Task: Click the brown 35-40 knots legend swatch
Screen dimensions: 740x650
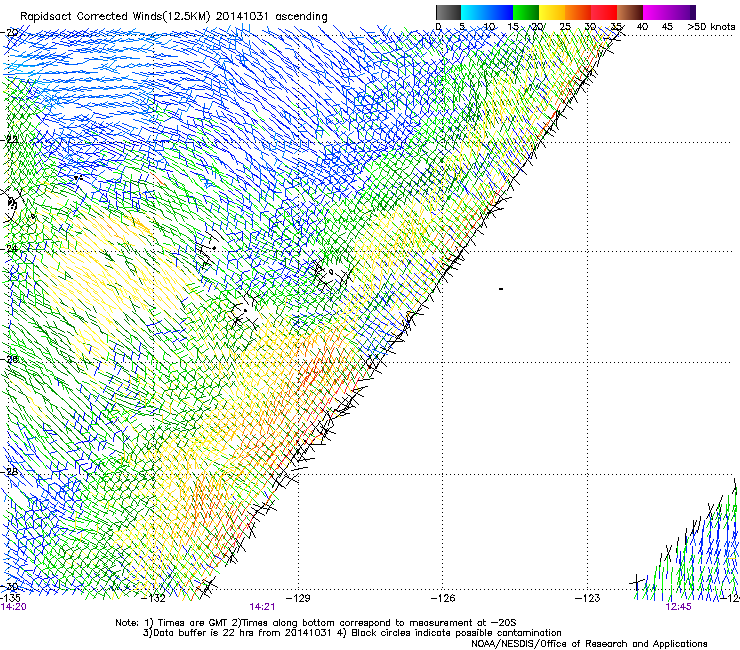Action: coord(630,12)
